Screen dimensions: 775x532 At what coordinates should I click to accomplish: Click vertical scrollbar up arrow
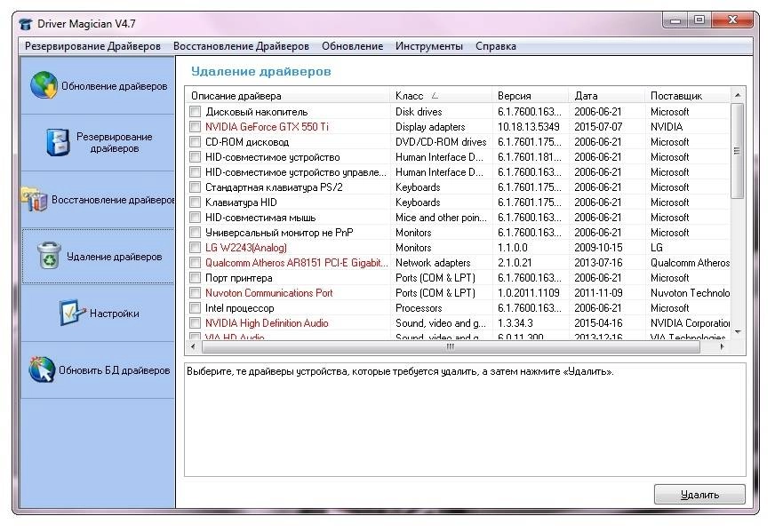pos(738,95)
